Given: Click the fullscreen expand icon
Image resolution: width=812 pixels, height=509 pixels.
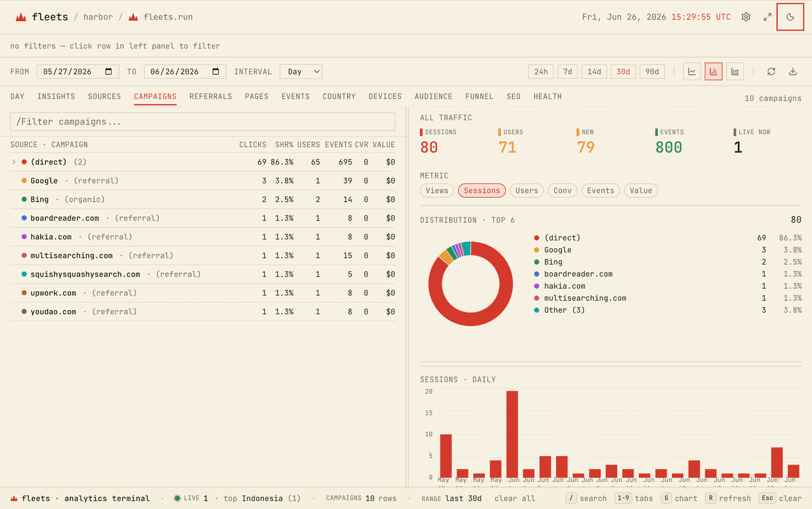Looking at the screenshot, I should point(767,17).
